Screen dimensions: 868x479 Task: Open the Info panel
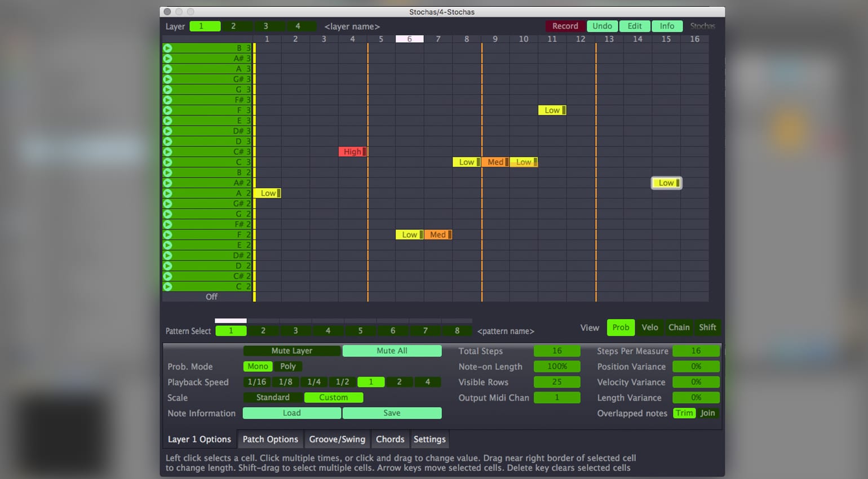click(667, 26)
